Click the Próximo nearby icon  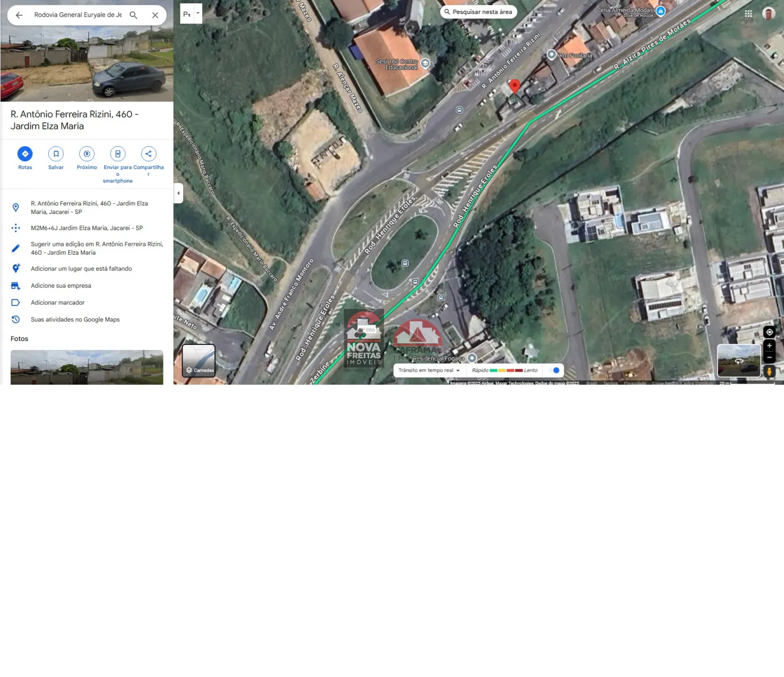(x=87, y=154)
